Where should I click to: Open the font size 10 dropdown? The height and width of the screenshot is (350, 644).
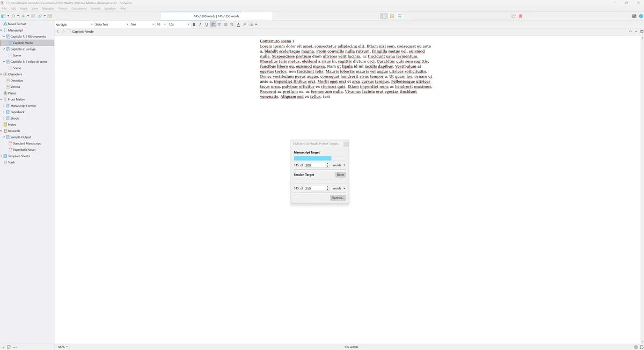pyautogui.click(x=161, y=24)
